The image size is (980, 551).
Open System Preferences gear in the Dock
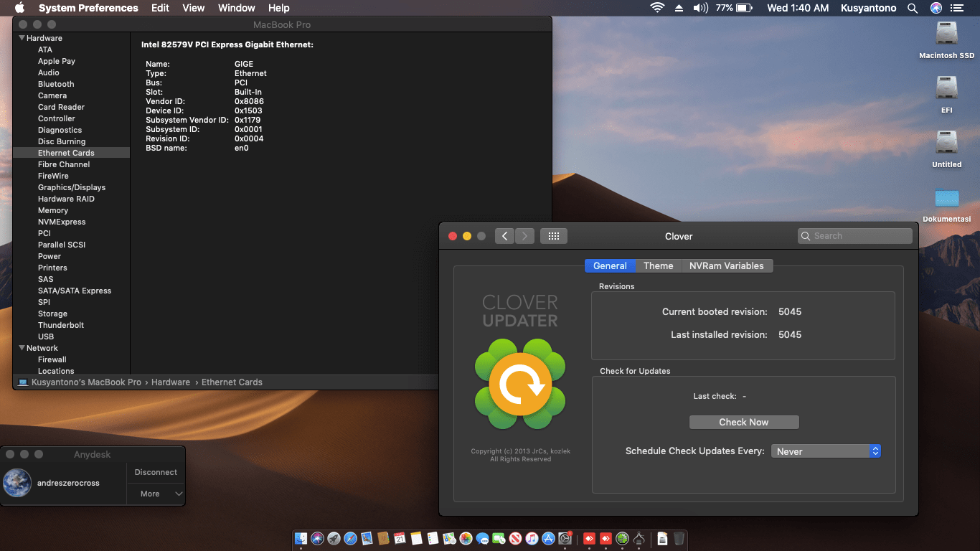pos(565,538)
